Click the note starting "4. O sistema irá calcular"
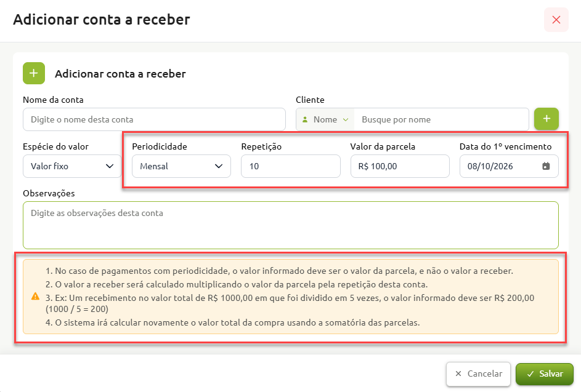The height and width of the screenshot is (392, 581). point(233,323)
